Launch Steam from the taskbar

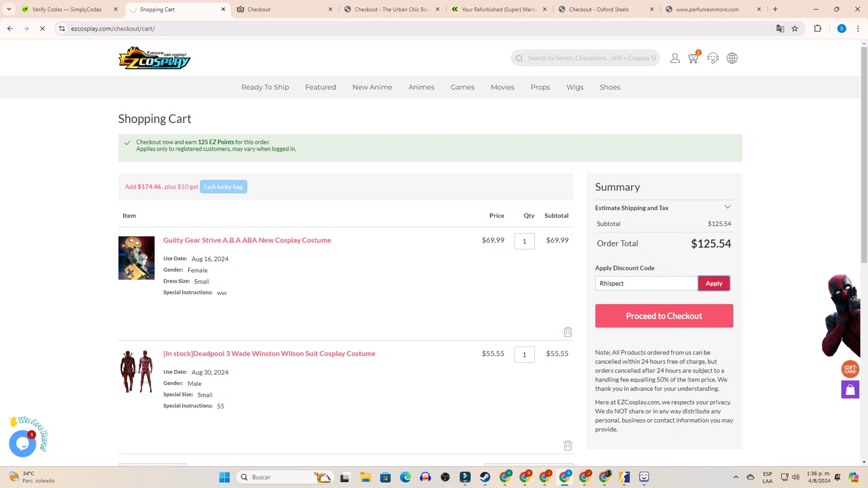[x=485, y=477]
